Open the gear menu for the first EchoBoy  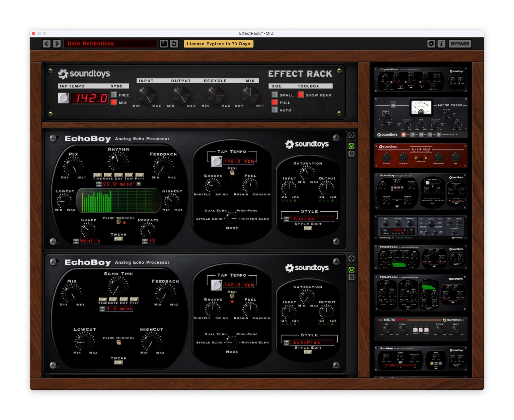click(351, 135)
